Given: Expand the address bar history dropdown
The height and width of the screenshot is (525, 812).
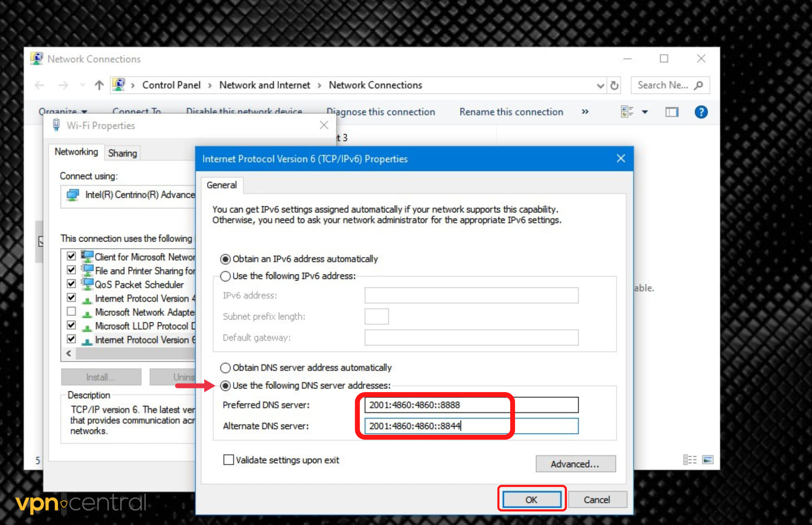Looking at the screenshot, I should (600, 85).
